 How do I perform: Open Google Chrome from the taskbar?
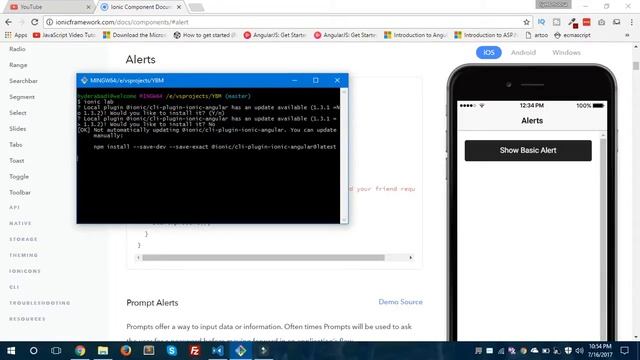(x=80, y=351)
